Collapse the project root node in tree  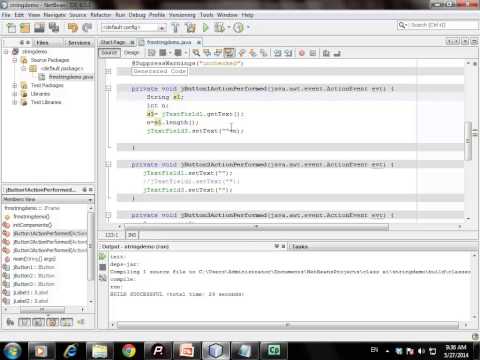tap(6, 52)
